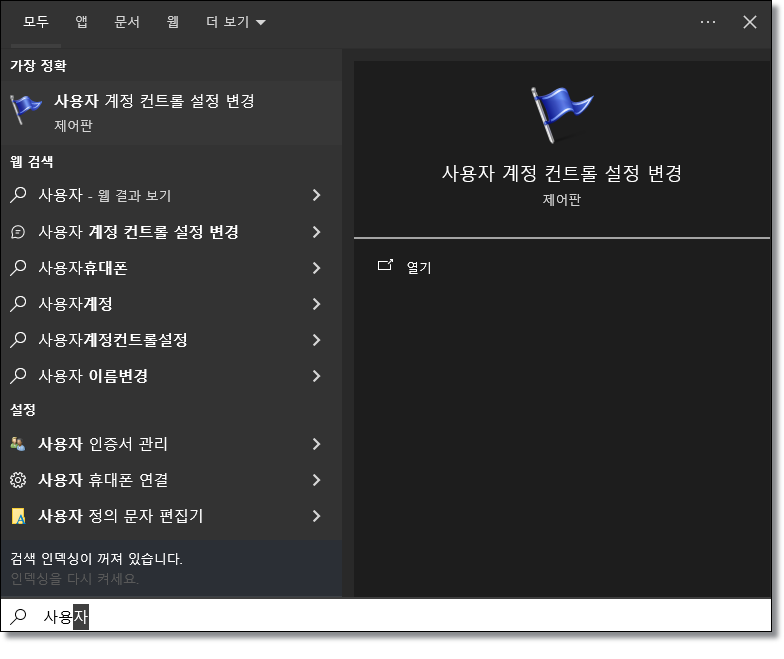The image size is (784, 659).
Task: Switch to the 웹 tab
Action: (x=172, y=22)
